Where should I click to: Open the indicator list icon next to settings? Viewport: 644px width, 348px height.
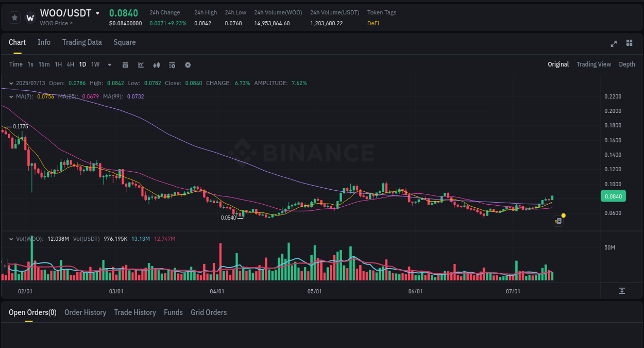pos(172,65)
